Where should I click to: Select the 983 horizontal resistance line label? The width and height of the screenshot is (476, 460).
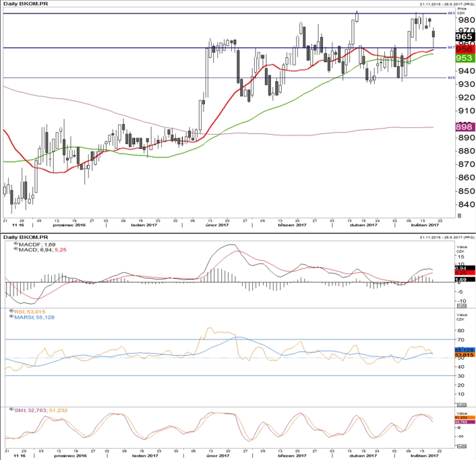452,13
